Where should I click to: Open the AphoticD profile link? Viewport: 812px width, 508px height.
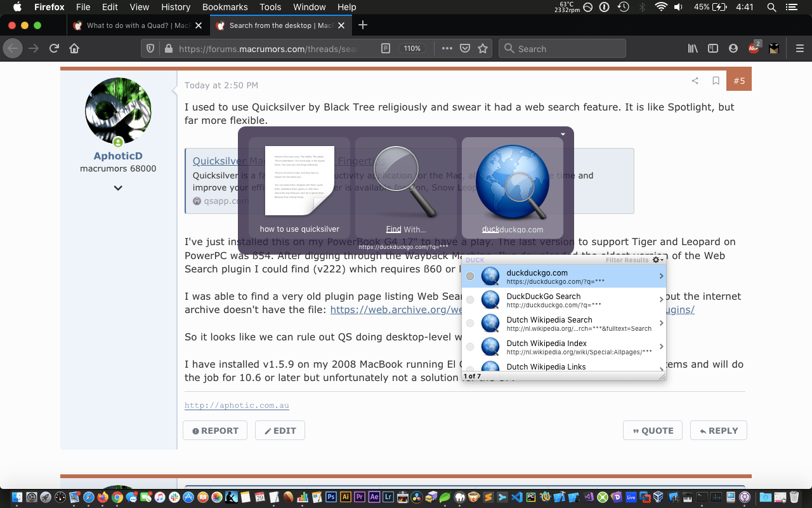(x=118, y=156)
